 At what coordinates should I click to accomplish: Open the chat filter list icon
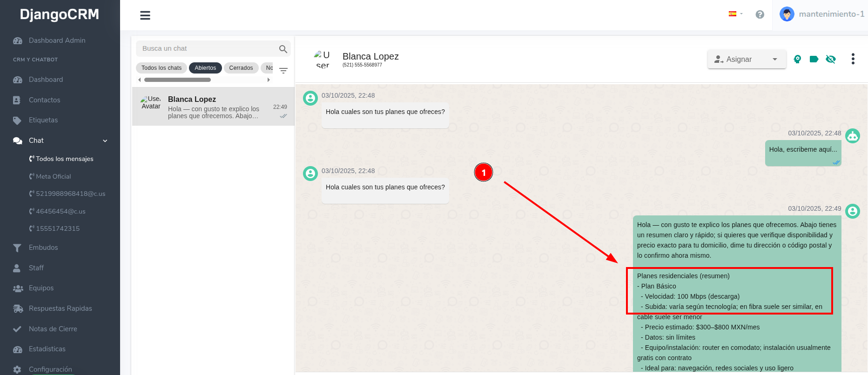tap(283, 71)
